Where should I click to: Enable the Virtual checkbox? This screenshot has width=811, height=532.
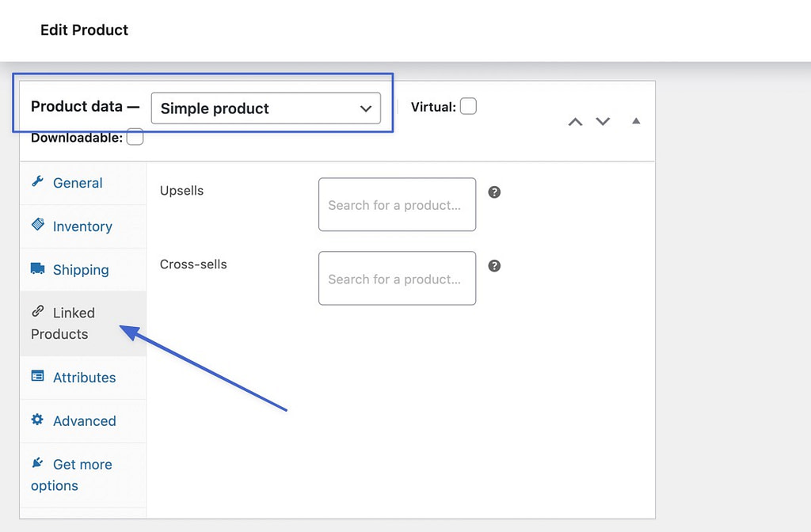pos(468,105)
